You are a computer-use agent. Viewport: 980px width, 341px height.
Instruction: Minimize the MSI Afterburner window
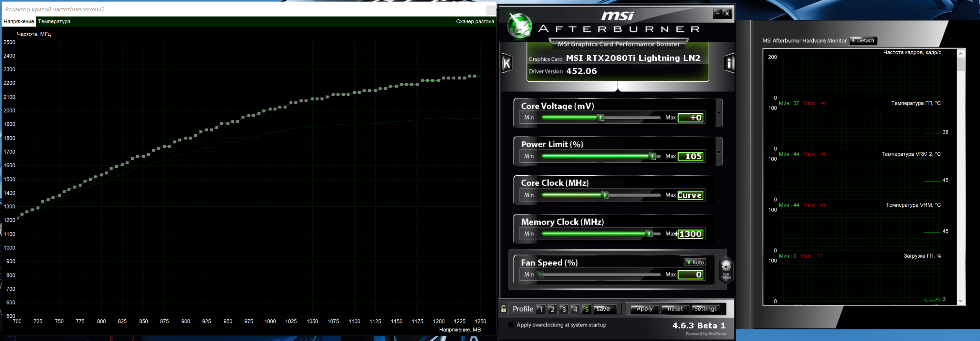coord(717,14)
